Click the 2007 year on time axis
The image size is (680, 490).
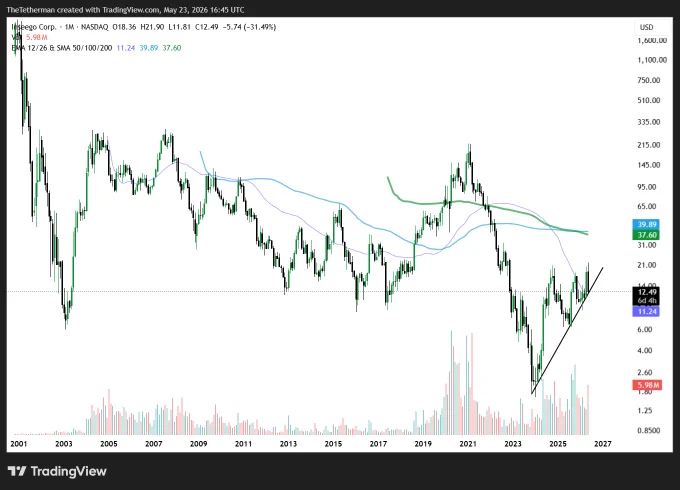point(154,444)
